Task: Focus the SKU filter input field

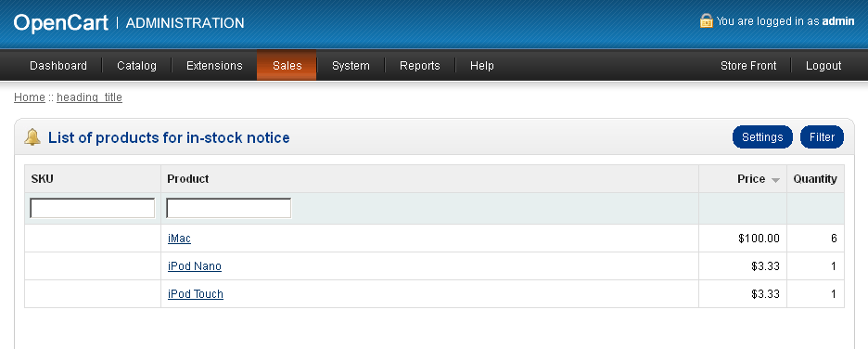Action: [x=93, y=208]
